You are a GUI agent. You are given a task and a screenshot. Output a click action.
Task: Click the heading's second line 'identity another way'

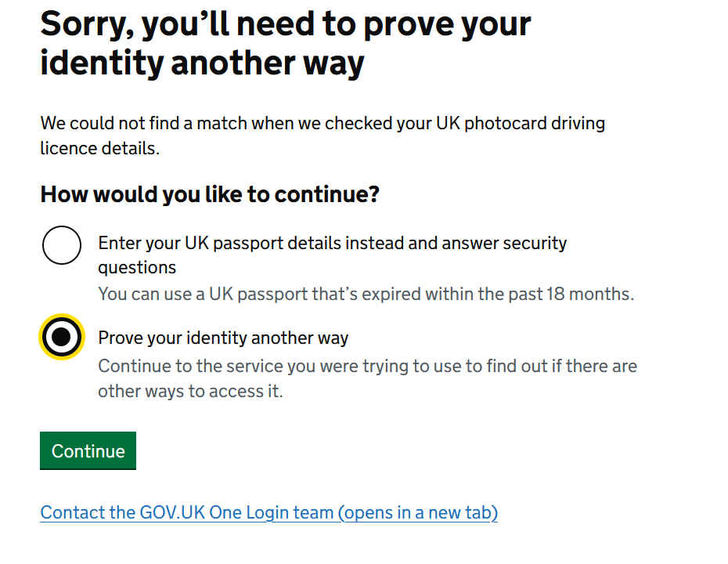[x=202, y=63]
